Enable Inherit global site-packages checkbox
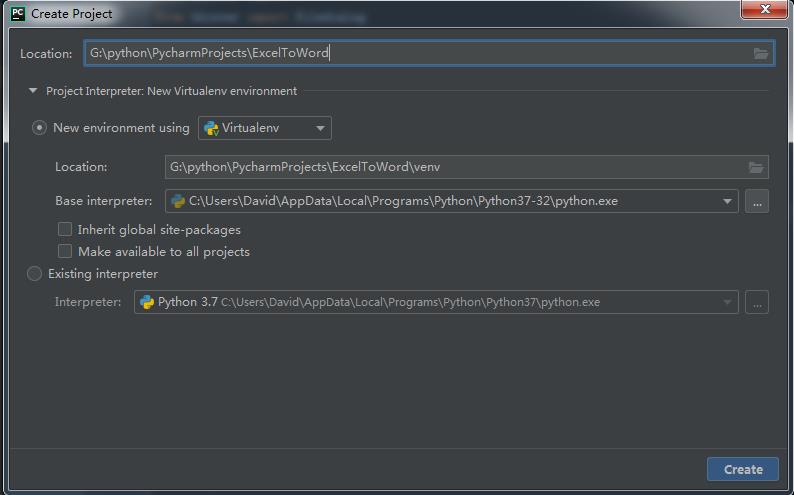Viewport: 794px width, 495px height. 65,229
